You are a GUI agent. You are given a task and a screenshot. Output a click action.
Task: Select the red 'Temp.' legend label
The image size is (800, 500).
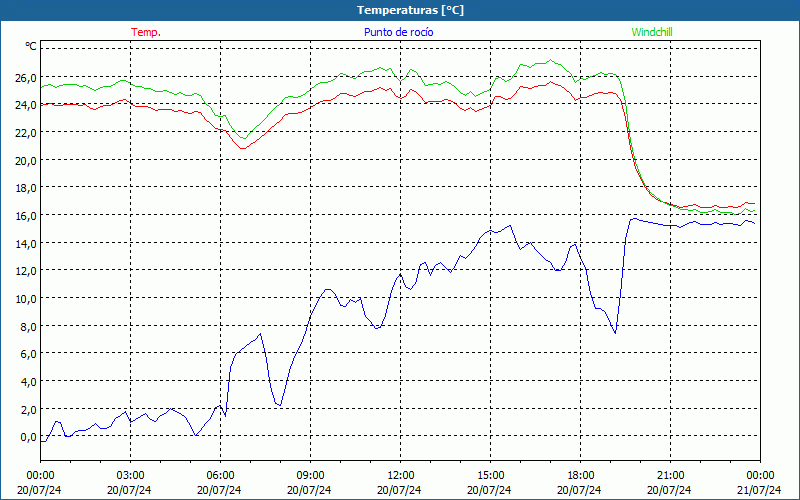[146, 32]
